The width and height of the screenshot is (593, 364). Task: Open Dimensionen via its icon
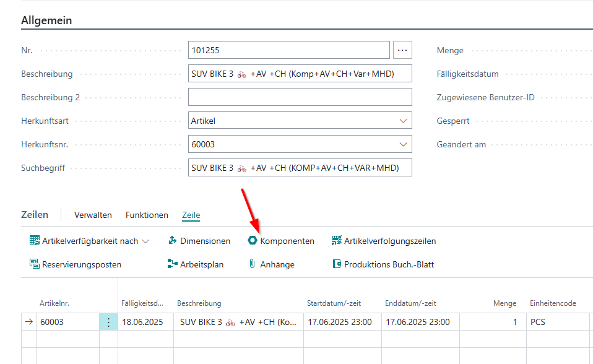tap(173, 241)
